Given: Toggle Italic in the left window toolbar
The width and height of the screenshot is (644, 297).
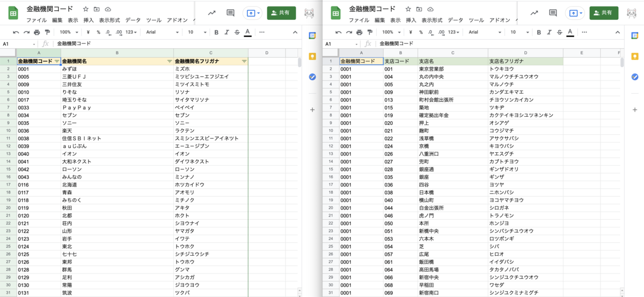Looking at the screenshot, I should click(x=227, y=32).
